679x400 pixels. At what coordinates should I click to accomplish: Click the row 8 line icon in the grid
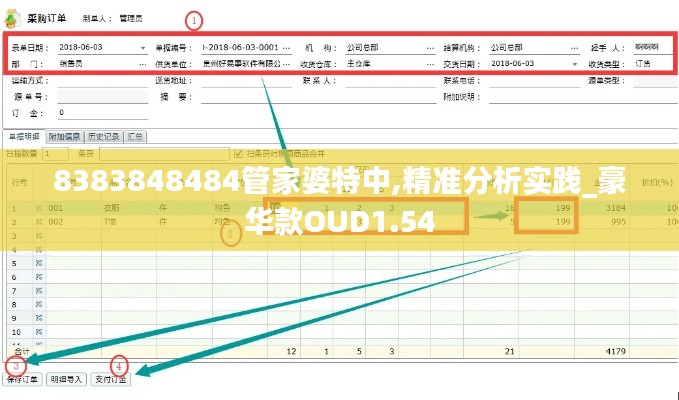[39, 304]
